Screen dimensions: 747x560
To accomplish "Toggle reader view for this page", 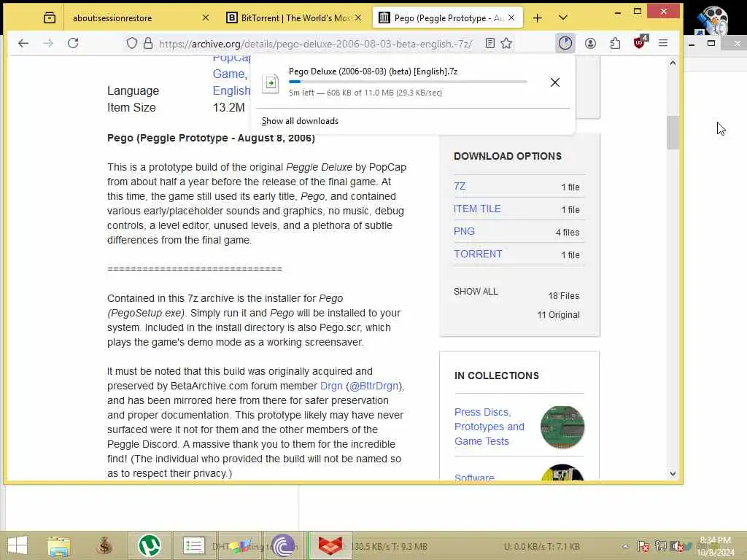I will click(x=489, y=43).
